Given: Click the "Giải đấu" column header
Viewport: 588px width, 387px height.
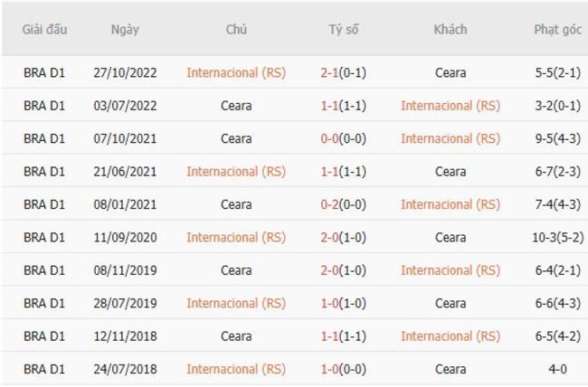Looking at the screenshot, I should tap(44, 29).
